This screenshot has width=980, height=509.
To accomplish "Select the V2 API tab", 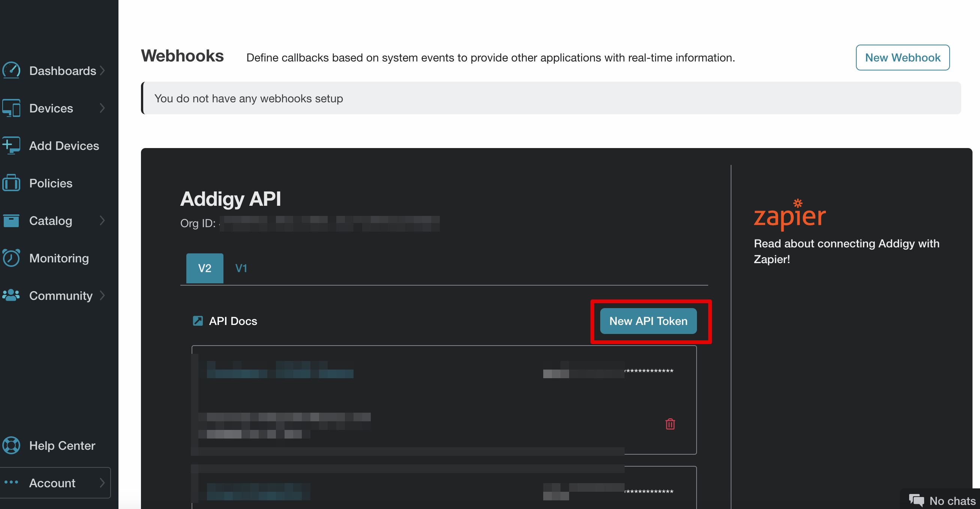I will 205,268.
